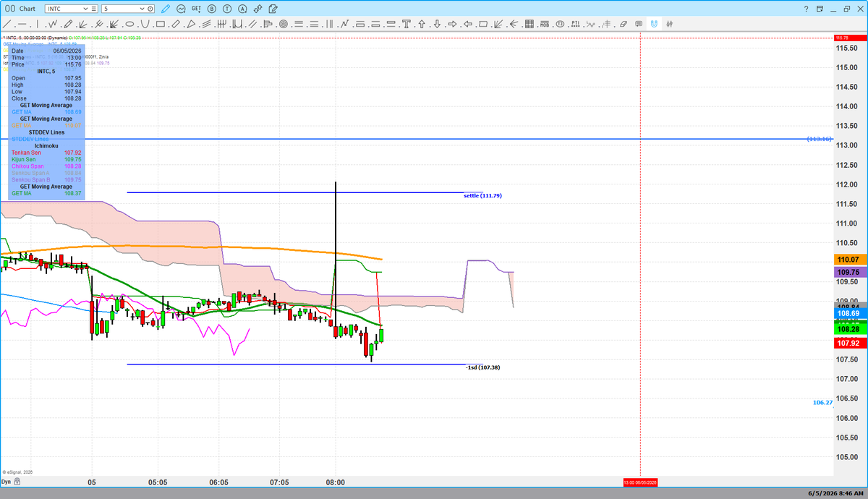Click the 08:00 time axis label
Image resolution: width=868 pixels, height=499 pixels.
pos(335,482)
